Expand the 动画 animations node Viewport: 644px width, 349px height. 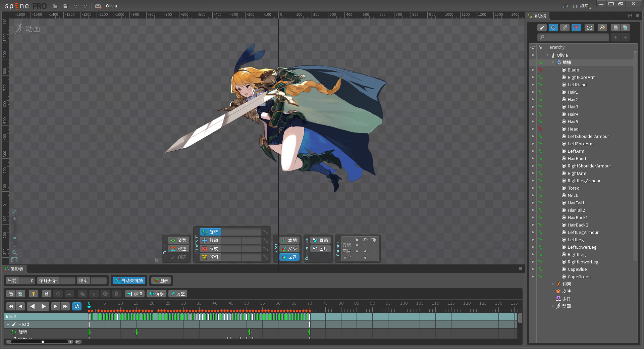coord(553,306)
